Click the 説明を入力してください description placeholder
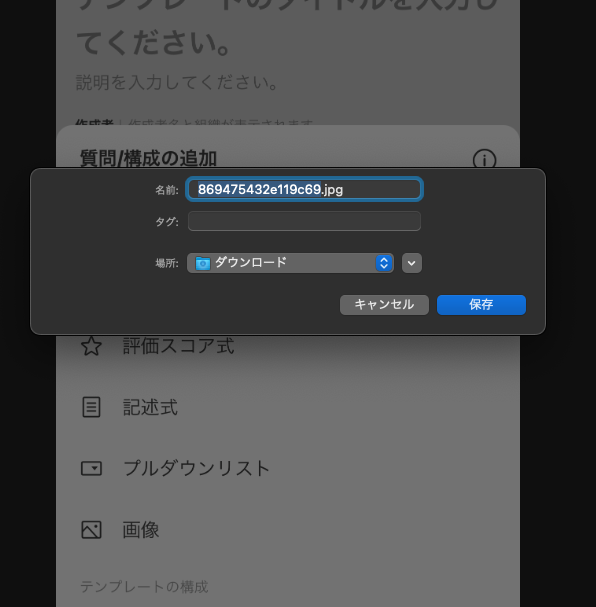This screenshot has height=607, width=596. 176,82
